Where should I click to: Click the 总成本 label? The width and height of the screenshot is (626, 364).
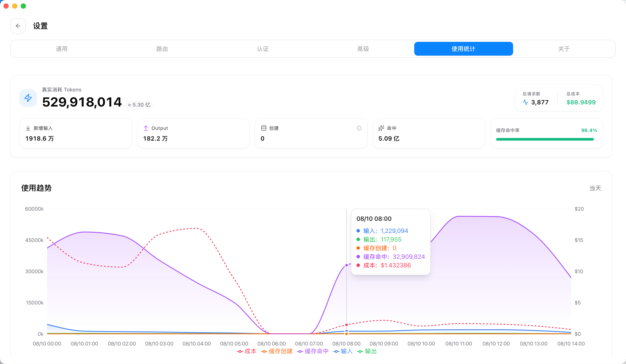pyautogui.click(x=573, y=94)
